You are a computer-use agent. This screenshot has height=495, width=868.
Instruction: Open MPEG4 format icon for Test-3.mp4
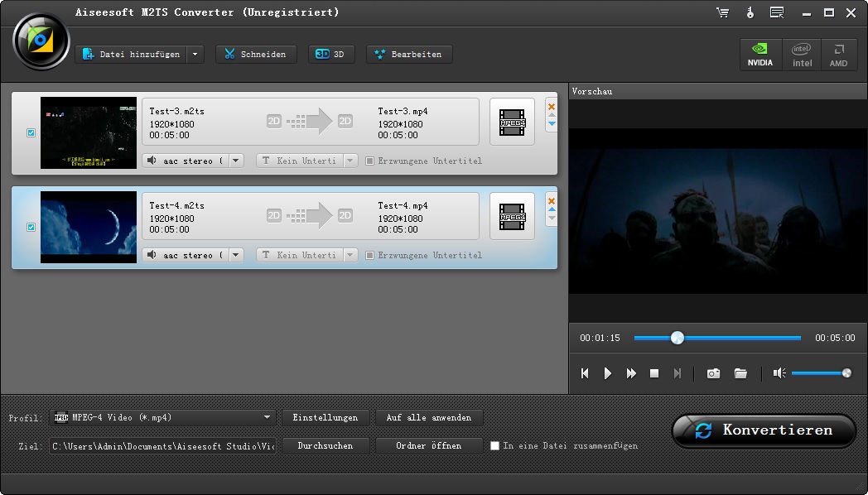pos(512,122)
